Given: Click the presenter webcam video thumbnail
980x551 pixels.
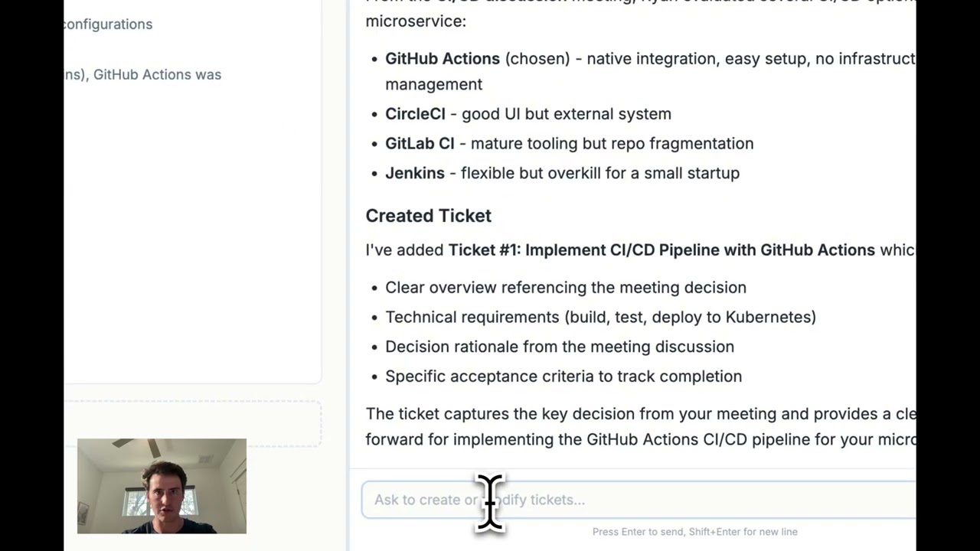Looking at the screenshot, I should [x=162, y=486].
